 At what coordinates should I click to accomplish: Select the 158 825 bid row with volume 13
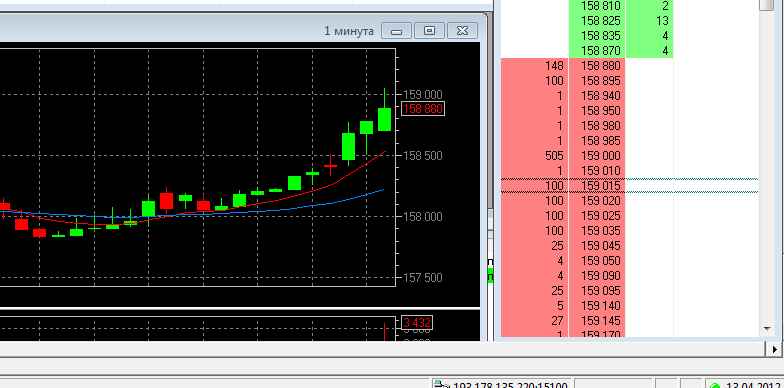[x=620, y=20]
